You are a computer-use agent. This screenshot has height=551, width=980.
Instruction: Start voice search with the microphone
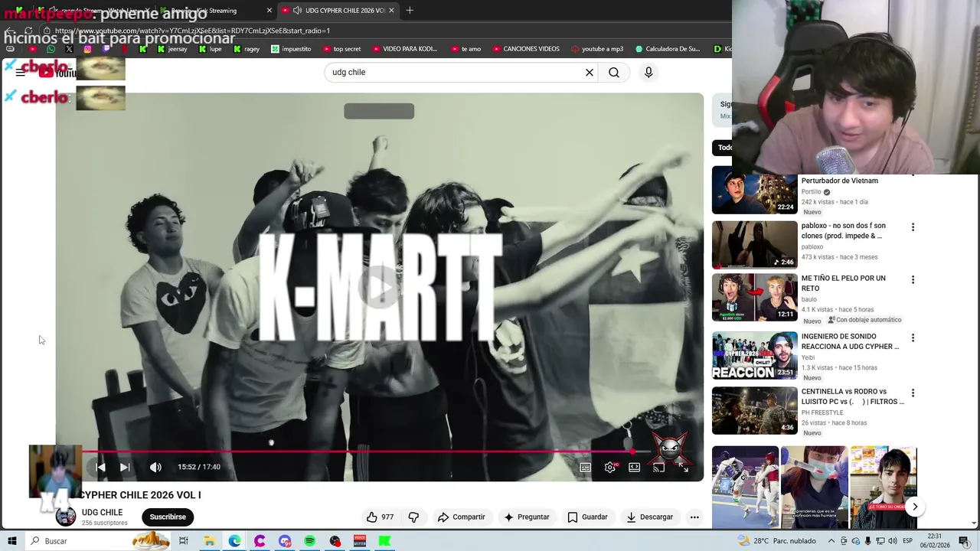(x=648, y=72)
